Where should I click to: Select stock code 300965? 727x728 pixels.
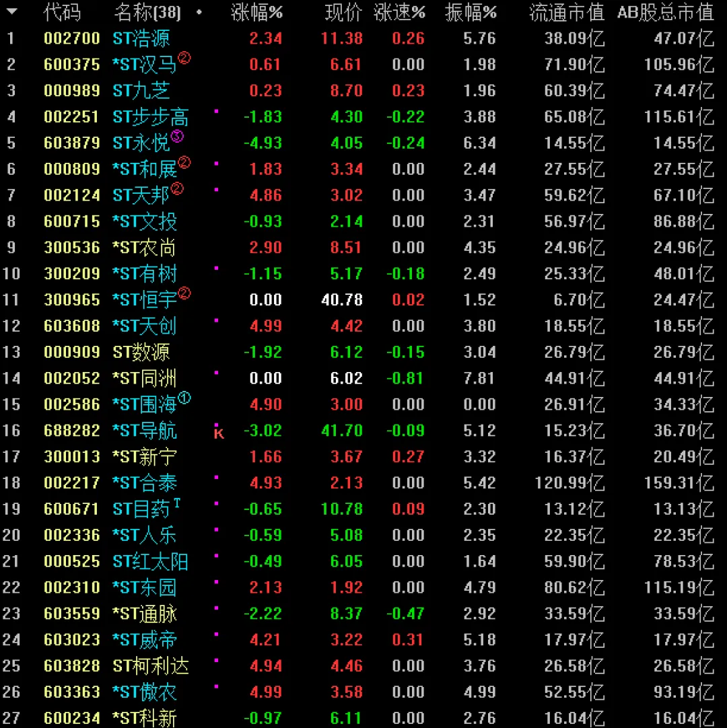(x=71, y=300)
